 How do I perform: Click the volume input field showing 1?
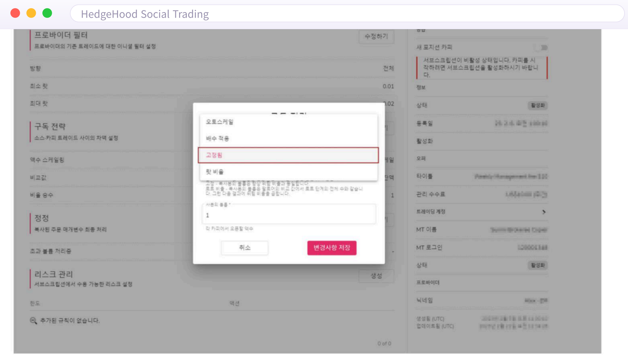[289, 214]
